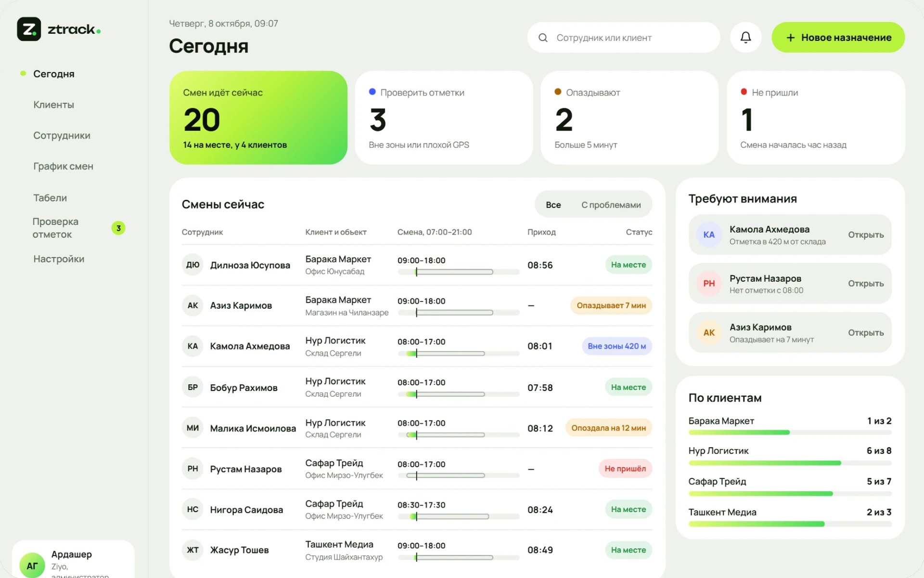The width and height of the screenshot is (924, 578).
Task: Open Клиенты in the sidebar
Action: point(53,105)
